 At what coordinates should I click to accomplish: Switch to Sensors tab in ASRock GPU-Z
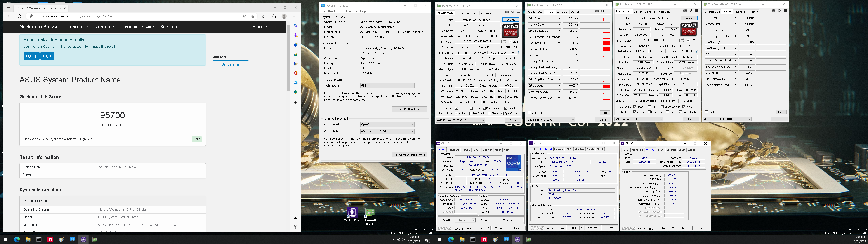pos(460,13)
